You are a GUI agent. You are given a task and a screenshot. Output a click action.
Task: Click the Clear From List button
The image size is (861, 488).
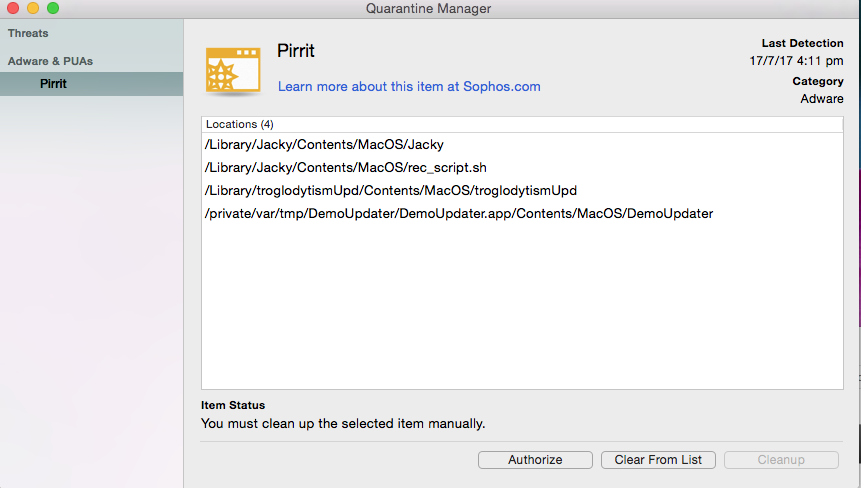point(658,459)
